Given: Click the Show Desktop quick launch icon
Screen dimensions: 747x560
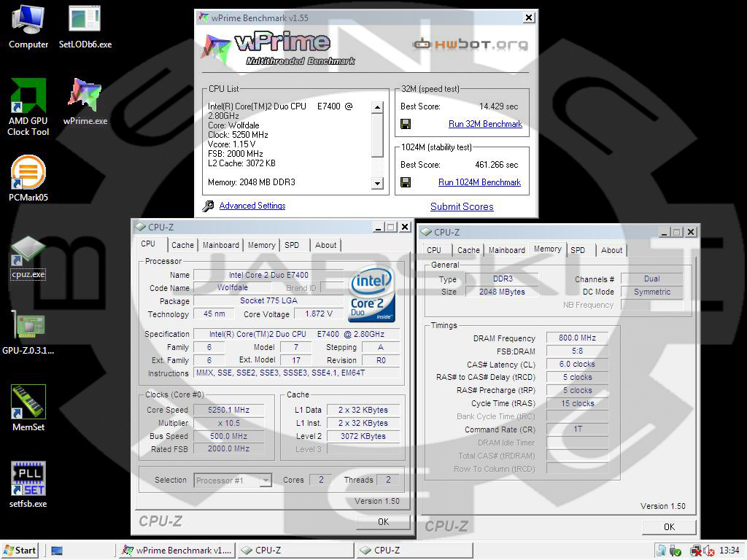Looking at the screenshot, I should click(x=57, y=551).
